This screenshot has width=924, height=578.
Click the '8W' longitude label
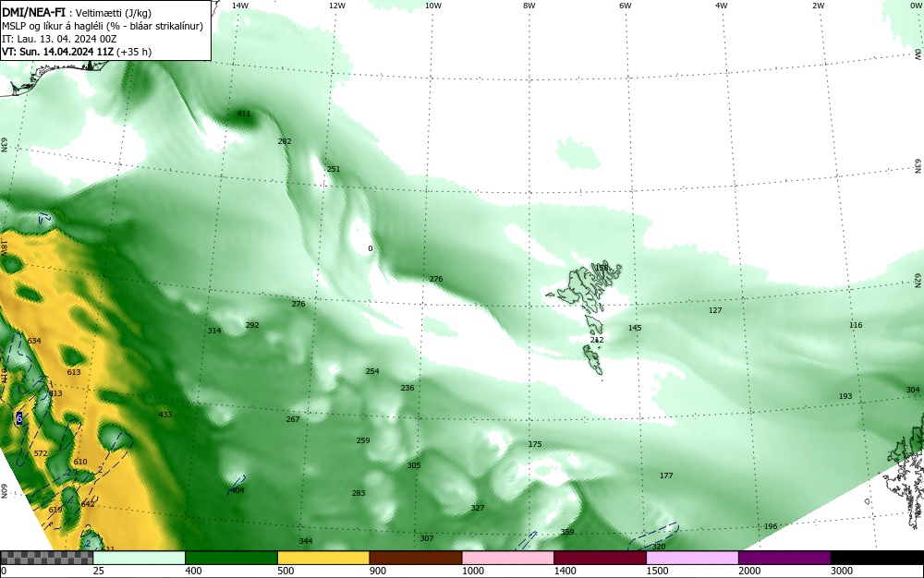tap(529, 6)
